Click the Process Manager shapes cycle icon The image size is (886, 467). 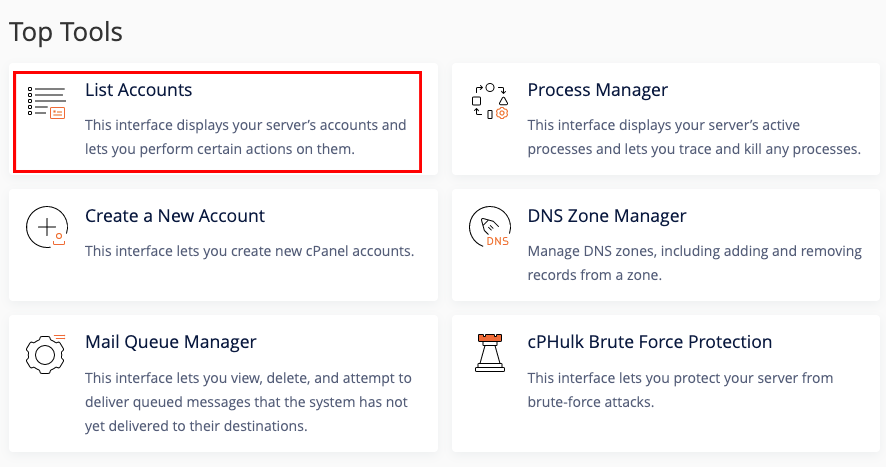(x=490, y=101)
